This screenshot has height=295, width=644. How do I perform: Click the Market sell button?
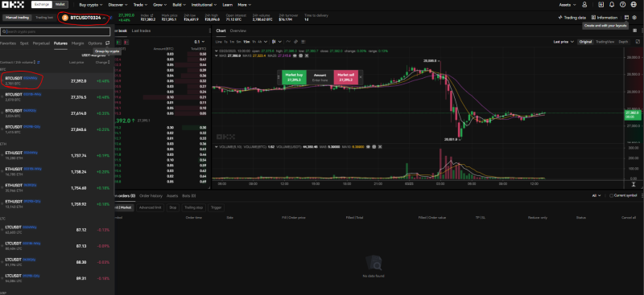tap(346, 77)
